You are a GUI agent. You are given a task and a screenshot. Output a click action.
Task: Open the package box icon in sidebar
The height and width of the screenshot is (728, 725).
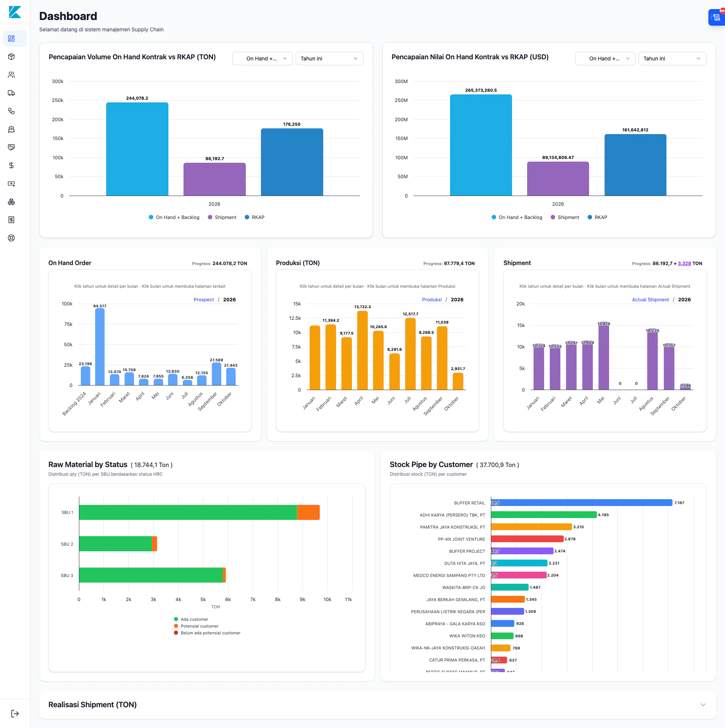(x=11, y=57)
